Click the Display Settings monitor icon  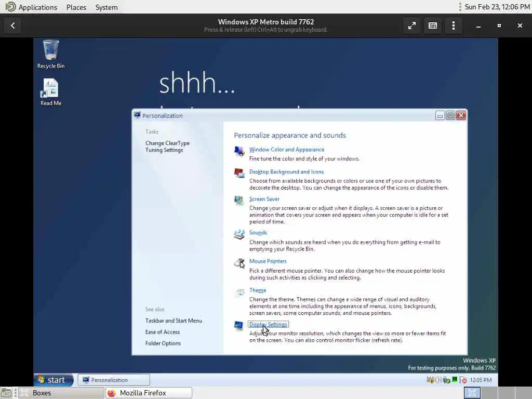point(238,326)
